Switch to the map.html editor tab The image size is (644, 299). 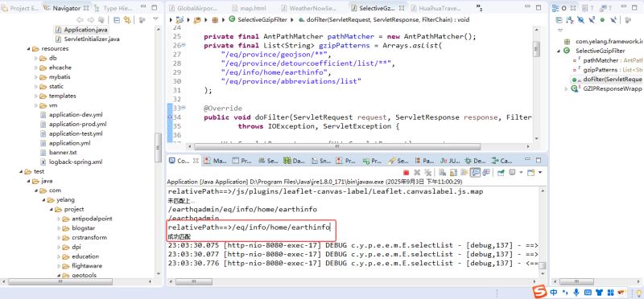pyautogui.click(x=251, y=8)
